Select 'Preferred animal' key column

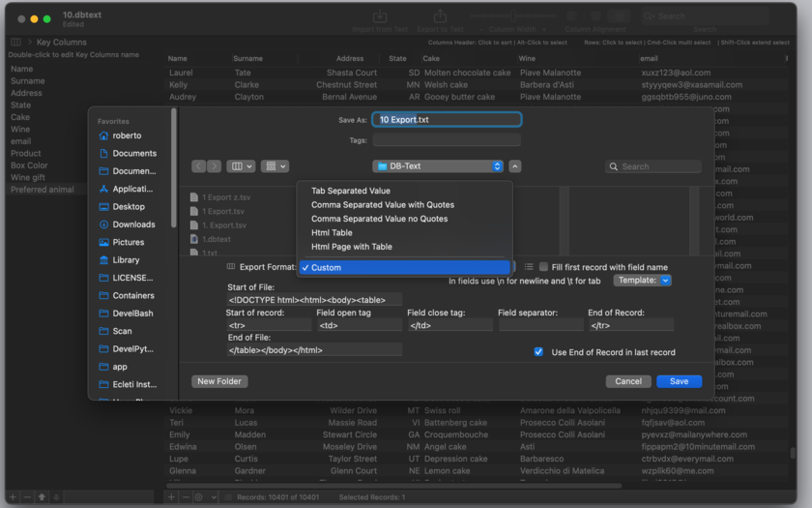tap(43, 190)
